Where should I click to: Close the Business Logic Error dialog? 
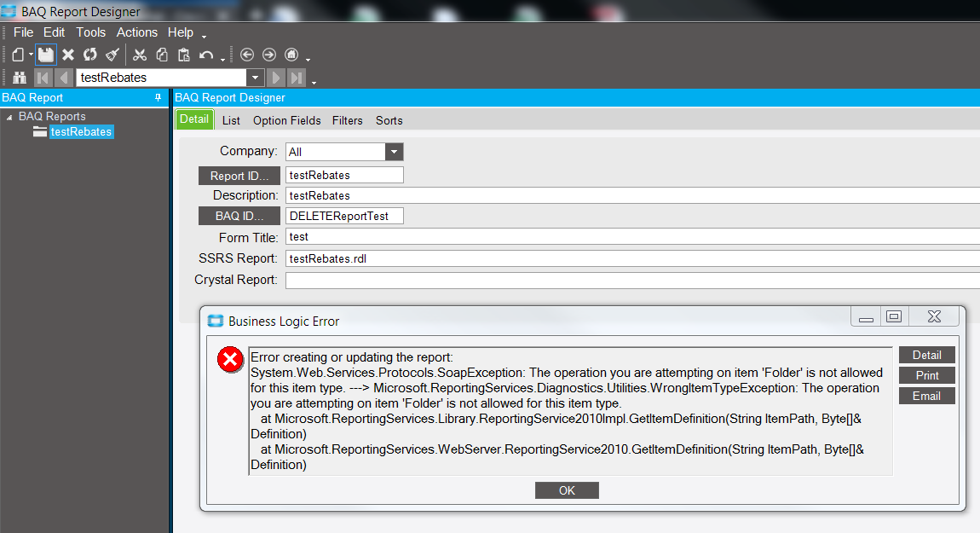point(934,316)
